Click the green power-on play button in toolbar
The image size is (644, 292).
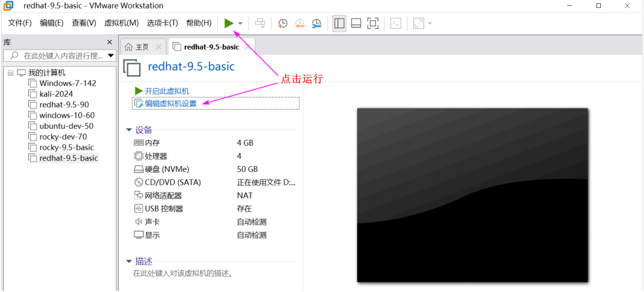tap(229, 24)
